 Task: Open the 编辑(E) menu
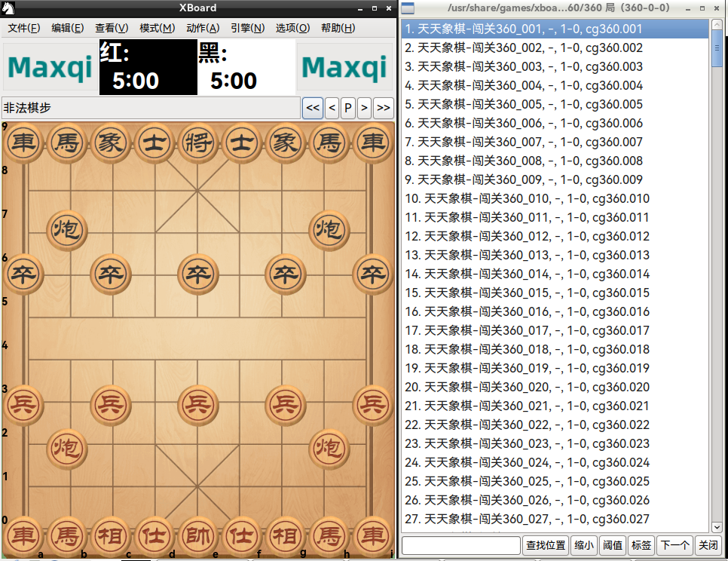point(68,28)
